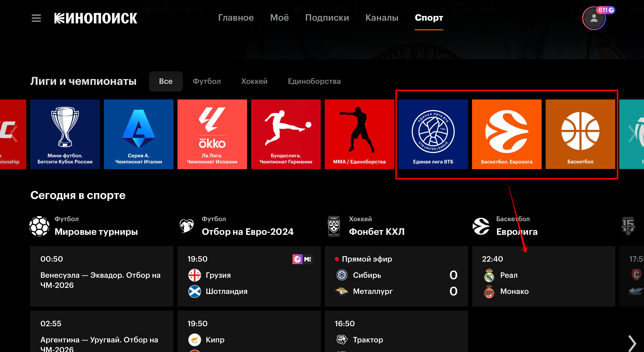Screen dimensions: 644x352
Task: Open the Единая лига ВТБ tile
Action: coord(433,134)
